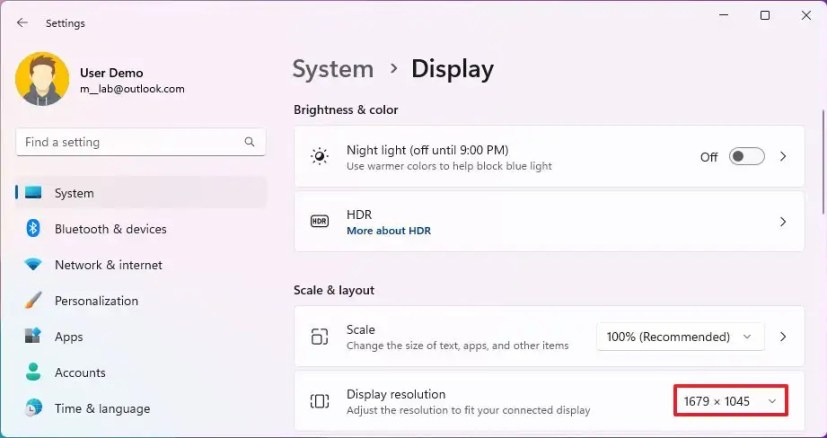
Task: Expand Scale settings chevron
Action: tap(783, 337)
